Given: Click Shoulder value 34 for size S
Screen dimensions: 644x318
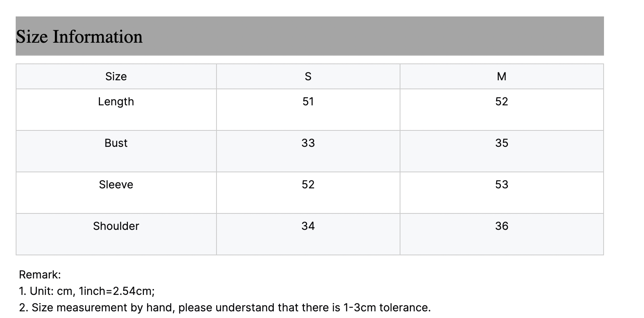Looking at the screenshot, I should click(308, 226).
